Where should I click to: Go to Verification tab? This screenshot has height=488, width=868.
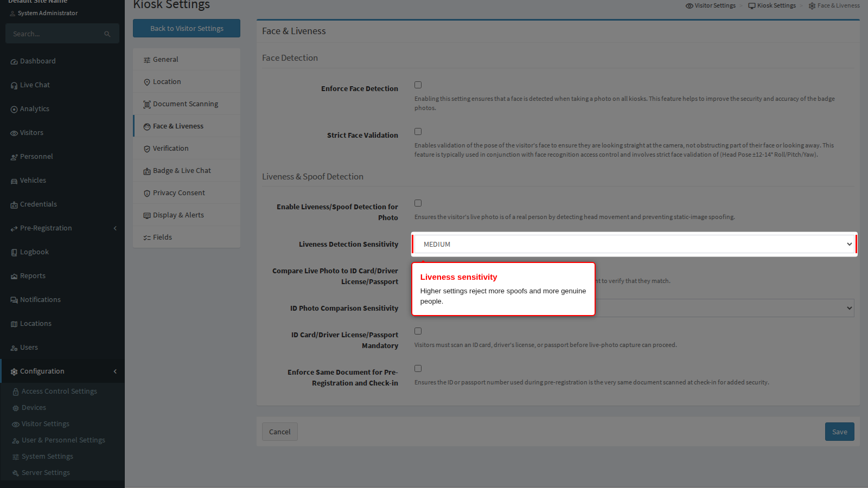[187, 149]
